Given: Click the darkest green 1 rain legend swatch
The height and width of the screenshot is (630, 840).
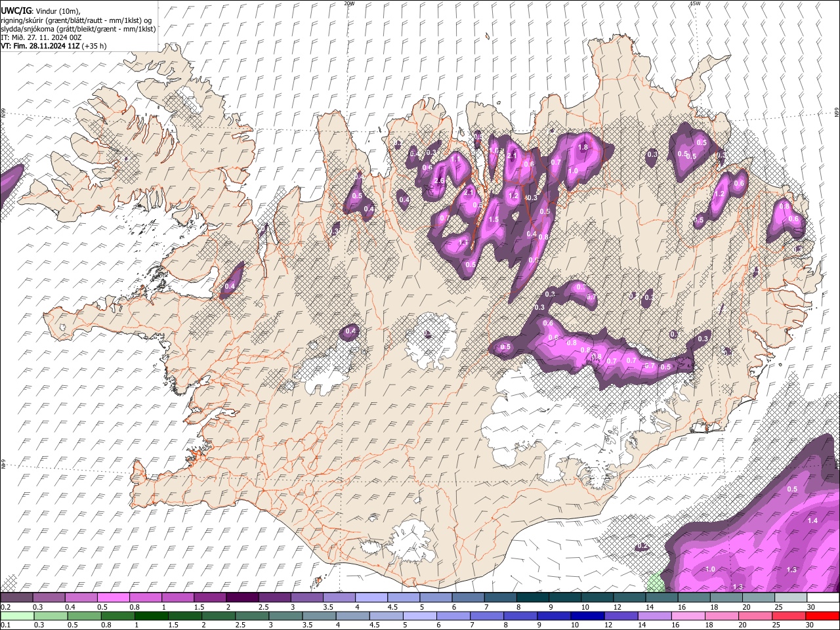Looking at the screenshot, I should 151,616.
